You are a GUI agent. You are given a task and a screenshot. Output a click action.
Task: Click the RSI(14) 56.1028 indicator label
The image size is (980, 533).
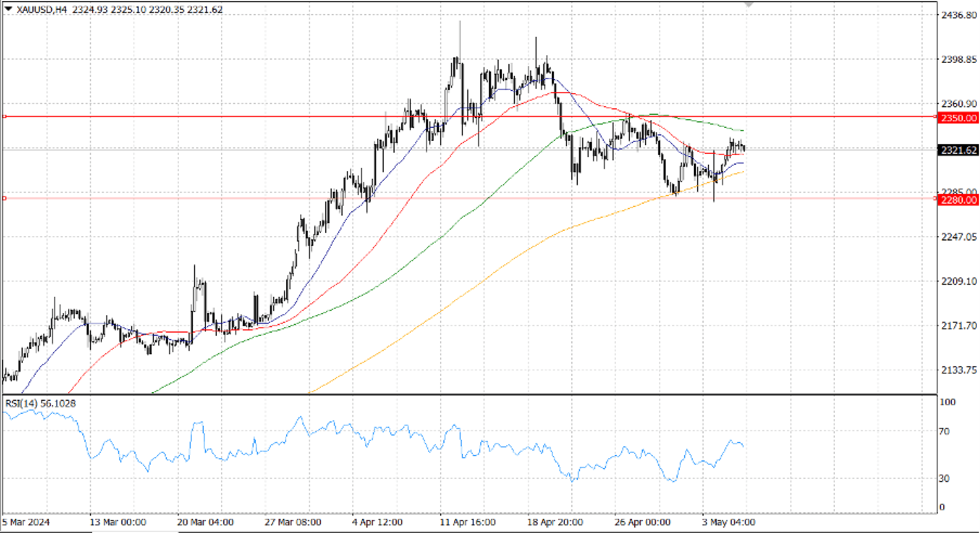pos(40,403)
